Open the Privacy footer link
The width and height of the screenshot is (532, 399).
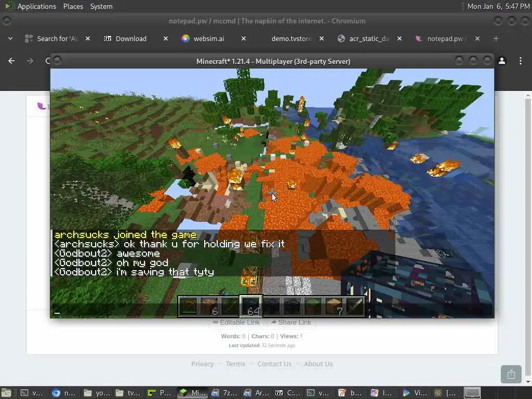(202, 364)
